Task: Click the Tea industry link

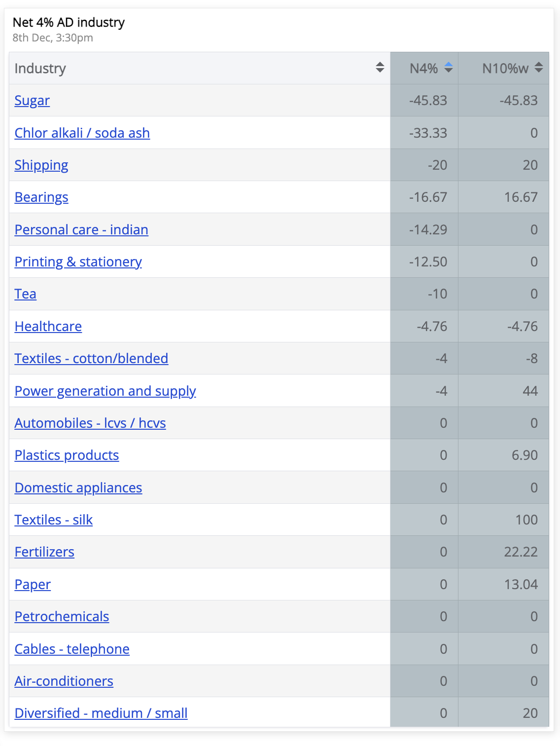Action: [x=26, y=294]
